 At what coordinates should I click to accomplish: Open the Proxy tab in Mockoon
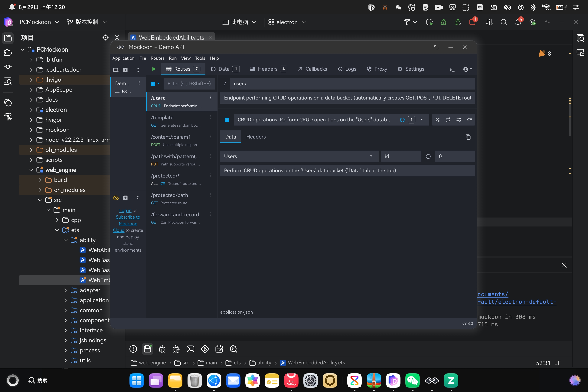pos(377,69)
